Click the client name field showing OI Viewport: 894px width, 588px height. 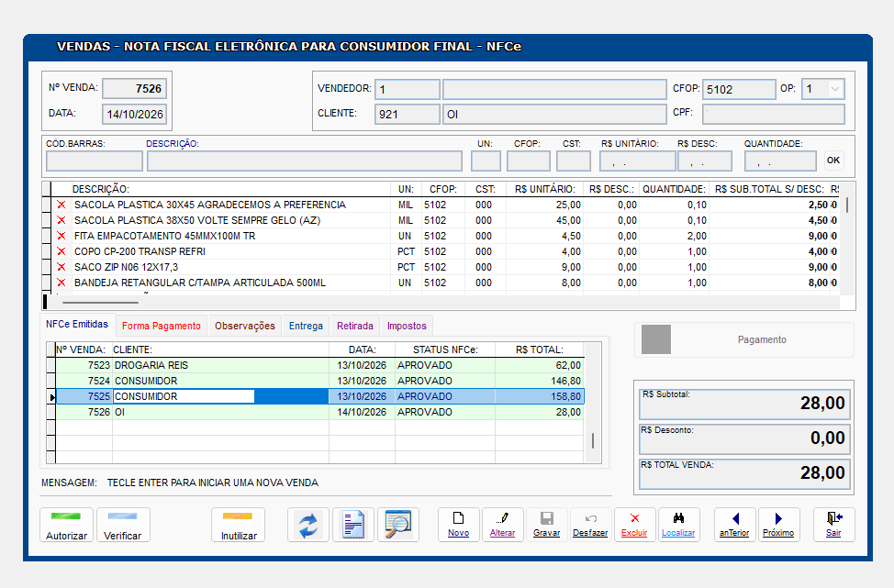point(554,114)
